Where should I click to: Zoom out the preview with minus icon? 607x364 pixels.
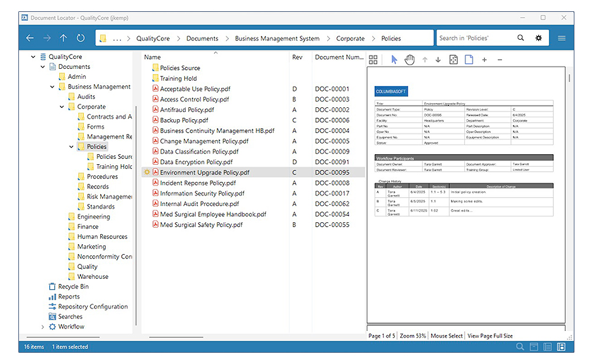[500, 60]
